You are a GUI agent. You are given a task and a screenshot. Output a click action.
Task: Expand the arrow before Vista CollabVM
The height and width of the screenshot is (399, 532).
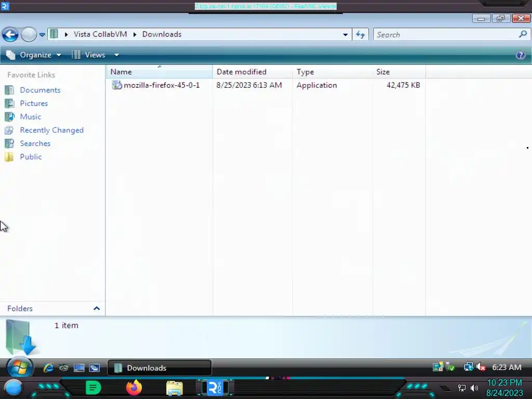66,34
